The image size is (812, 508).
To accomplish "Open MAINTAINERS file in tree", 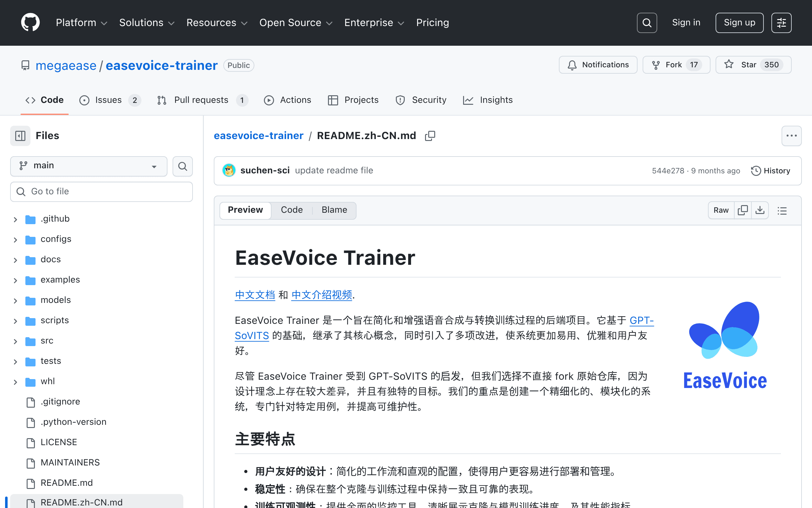I will [x=70, y=463].
